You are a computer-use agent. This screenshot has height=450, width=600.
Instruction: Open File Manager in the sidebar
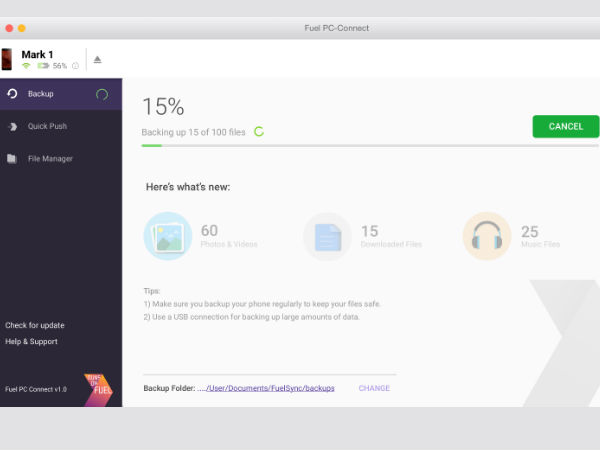61,159
